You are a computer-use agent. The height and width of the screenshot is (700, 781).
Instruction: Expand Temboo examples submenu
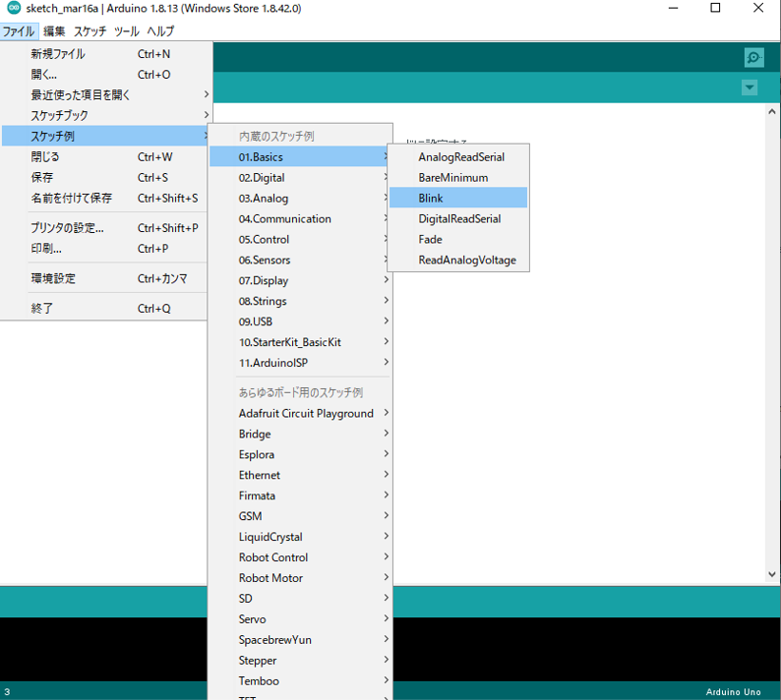[300, 680]
